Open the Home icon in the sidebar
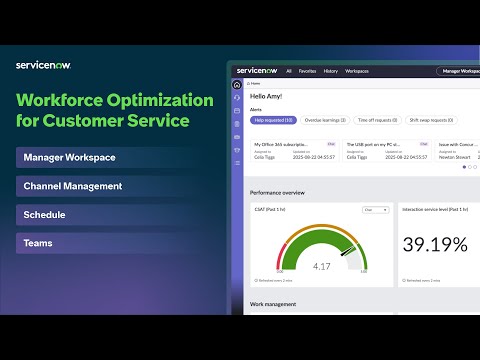 point(237,85)
